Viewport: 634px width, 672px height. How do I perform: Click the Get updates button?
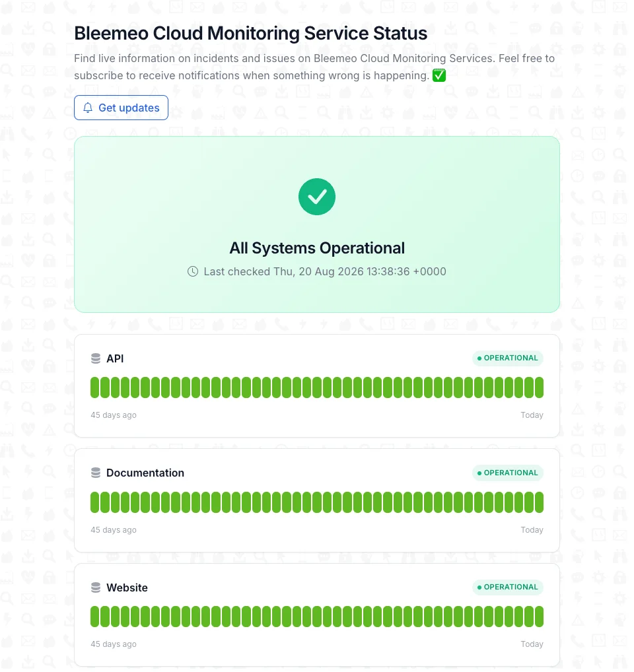point(122,108)
